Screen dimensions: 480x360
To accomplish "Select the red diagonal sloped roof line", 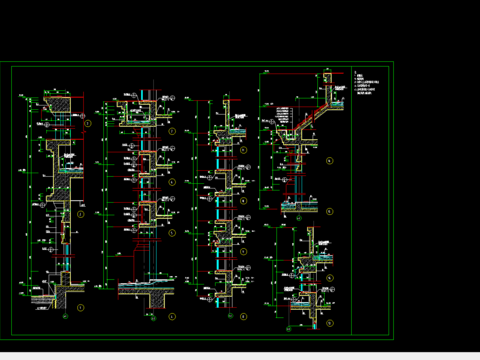I will click(x=311, y=117).
